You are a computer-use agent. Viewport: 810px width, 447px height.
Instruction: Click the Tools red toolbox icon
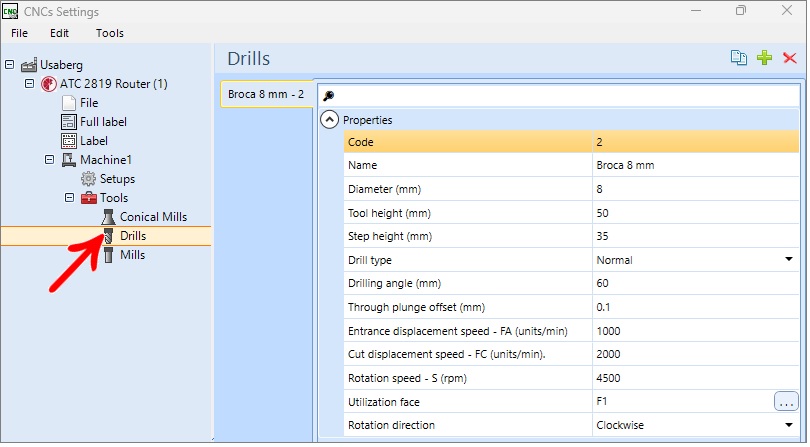point(89,198)
